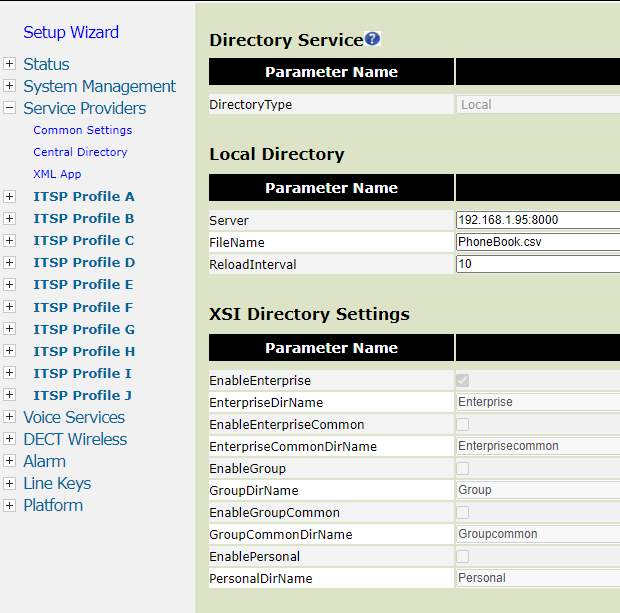
Task: Click the EnterpriseDirName field
Action: click(538, 402)
